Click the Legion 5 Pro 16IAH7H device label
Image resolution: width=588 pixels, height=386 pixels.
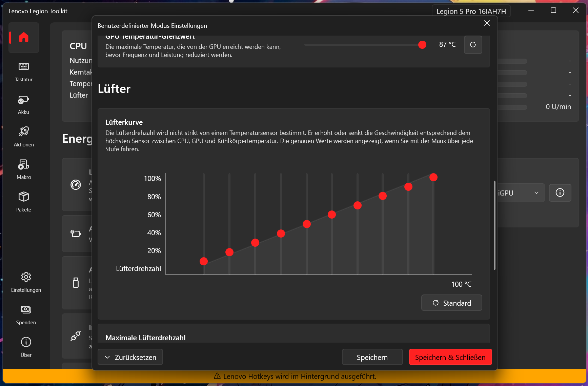(x=471, y=11)
